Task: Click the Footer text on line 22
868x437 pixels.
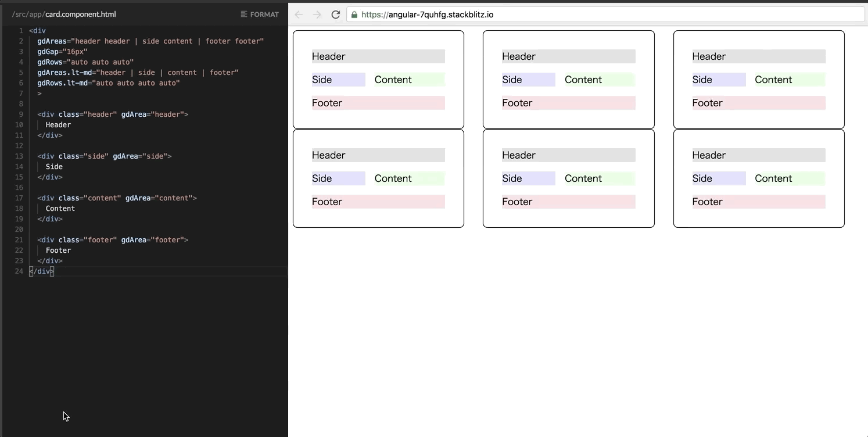Action: pyautogui.click(x=58, y=250)
